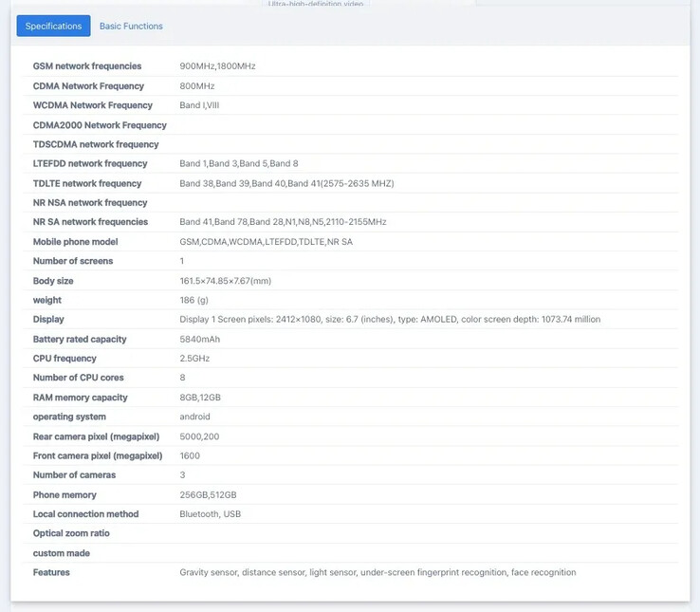
Task: Select the 5840mAh battery capacity value
Action: [200, 339]
